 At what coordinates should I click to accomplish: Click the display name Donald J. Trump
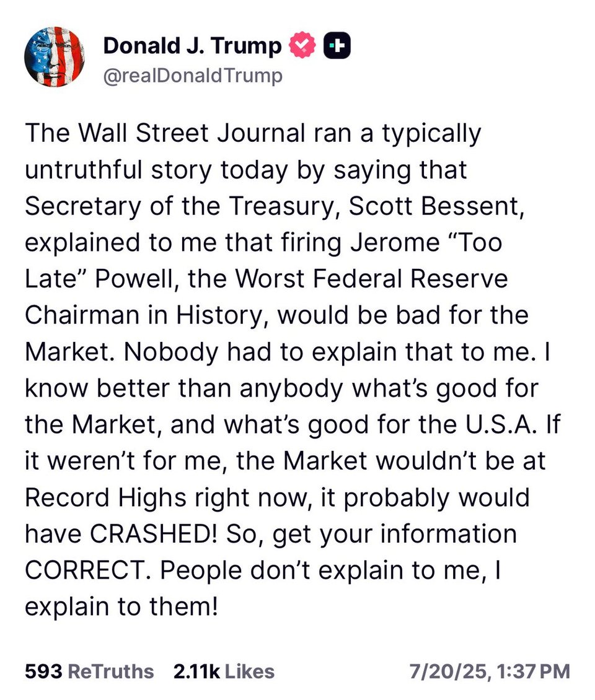[x=192, y=43]
